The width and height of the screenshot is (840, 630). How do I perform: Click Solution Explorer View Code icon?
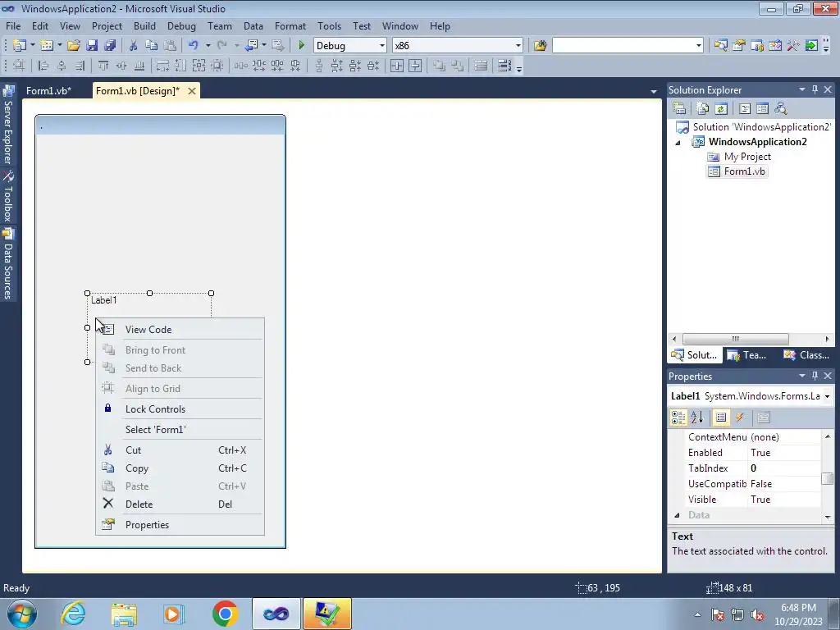pyautogui.click(x=745, y=109)
